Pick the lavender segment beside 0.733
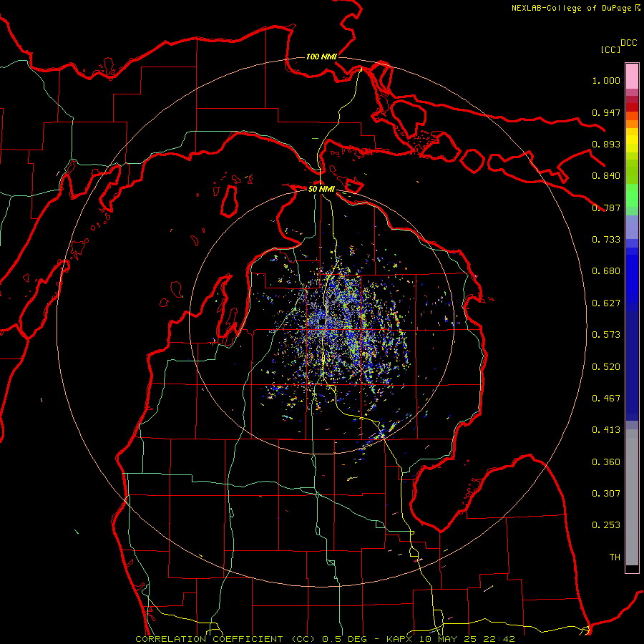The image size is (644, 644). pyautogui.click(x=632, y=227)
